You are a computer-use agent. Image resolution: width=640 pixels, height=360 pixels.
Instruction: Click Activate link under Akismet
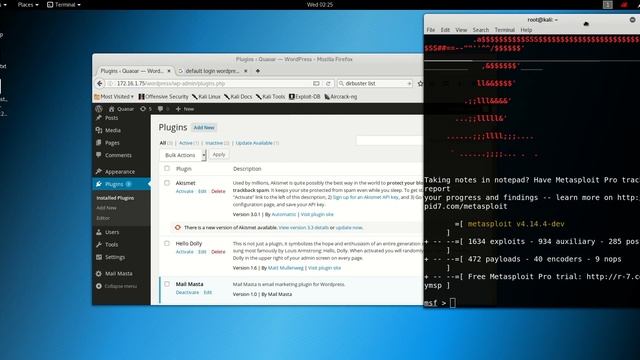click(184, 191)
